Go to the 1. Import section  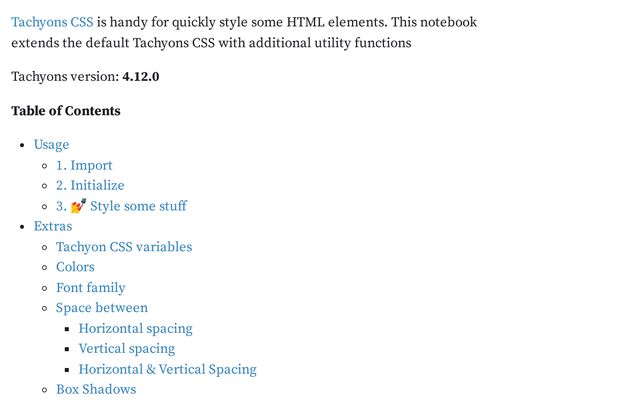click(84, 166)
